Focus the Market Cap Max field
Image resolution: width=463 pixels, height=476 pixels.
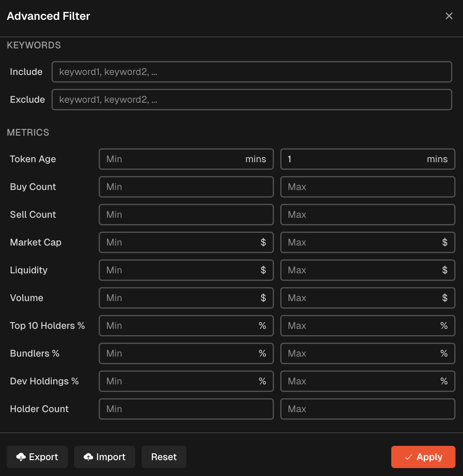point(368,242)
